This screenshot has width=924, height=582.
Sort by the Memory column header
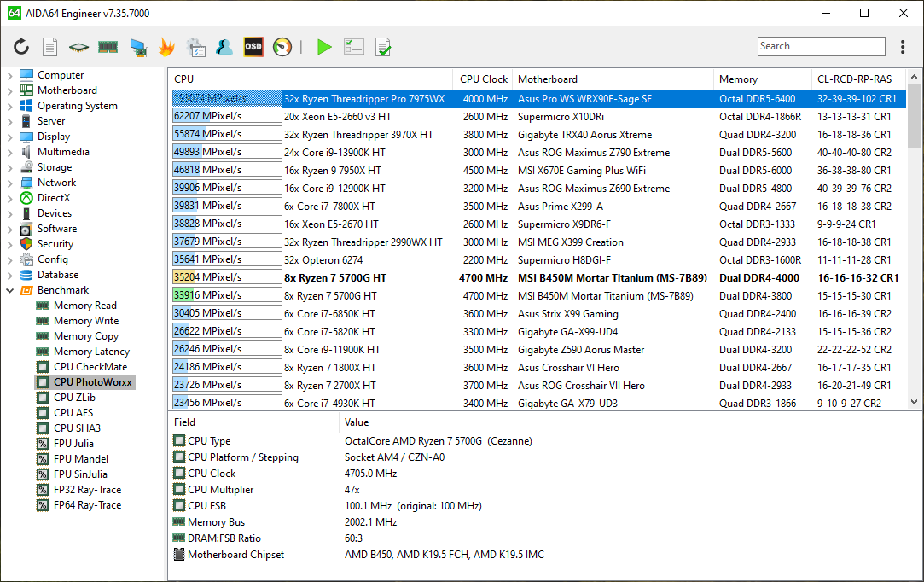tap(763, 79)
